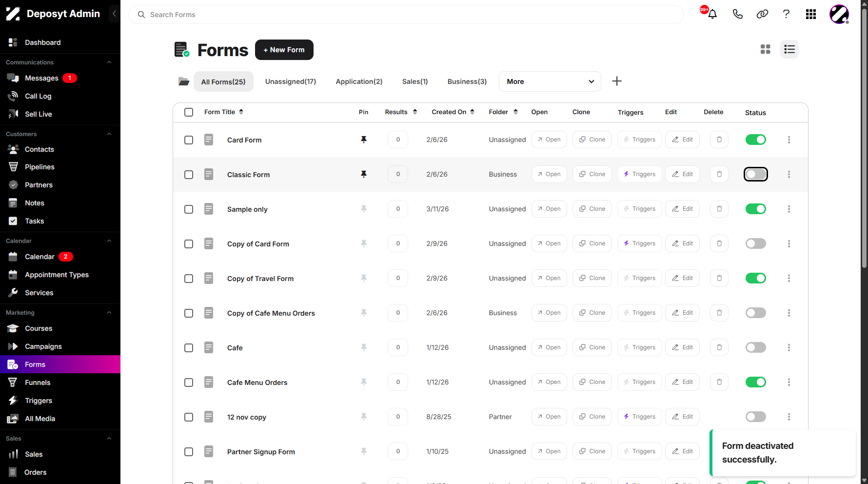Open user profile avatar
Screen dimensions: 868x484
point(839,14)
